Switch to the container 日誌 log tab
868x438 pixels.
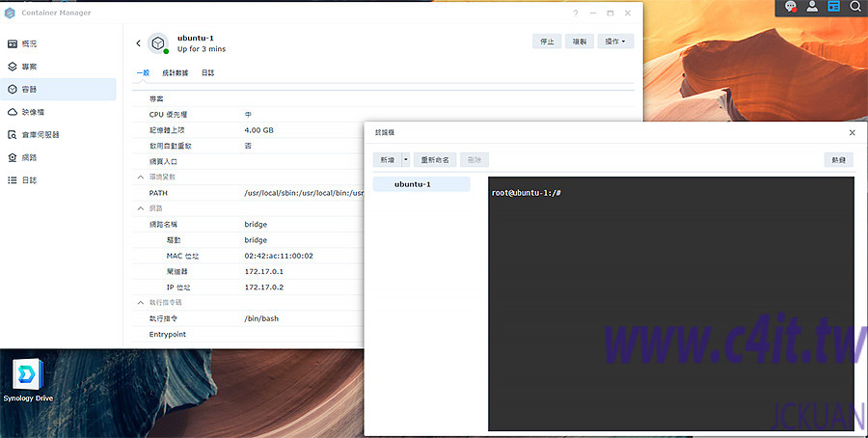coord(207,73)
